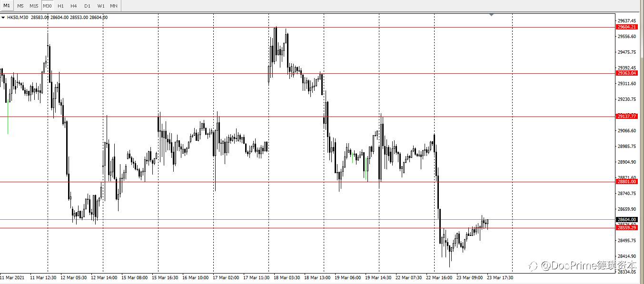Click the 29230.75 price scale value
The width and height of the screenshot is (644, 284).
(627, 99)
